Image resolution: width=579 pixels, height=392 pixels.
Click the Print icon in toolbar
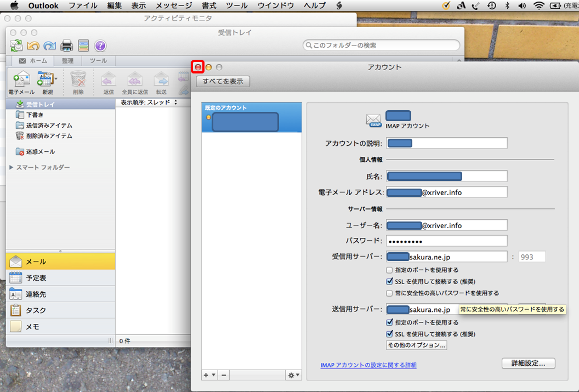(x=66, y=46)
